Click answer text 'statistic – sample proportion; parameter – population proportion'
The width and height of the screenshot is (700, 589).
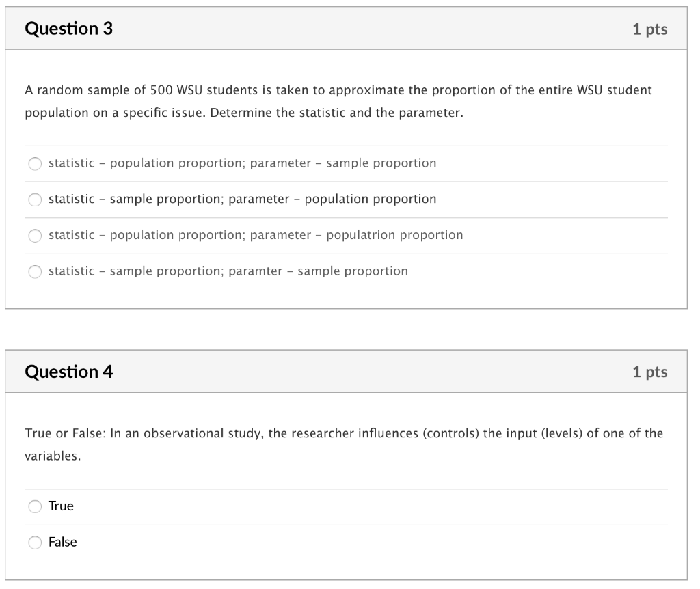coord(243,199)
